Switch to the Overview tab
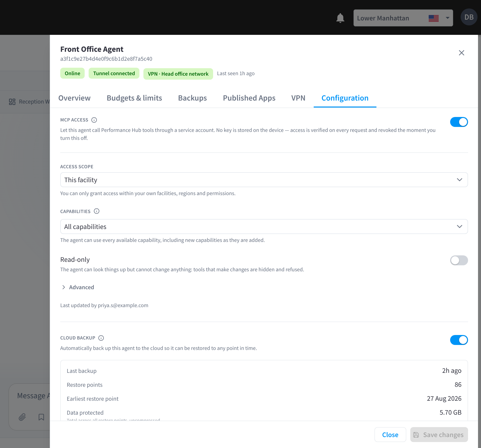The width and height of the screenshot is (481, 448). (74, 98)
